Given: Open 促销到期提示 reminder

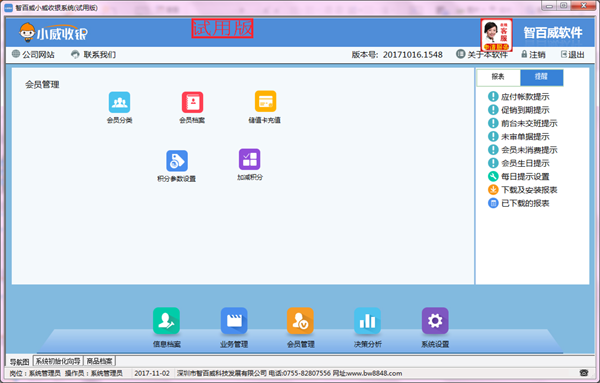Looking at the screenshot, I should [x=518, y=110].
